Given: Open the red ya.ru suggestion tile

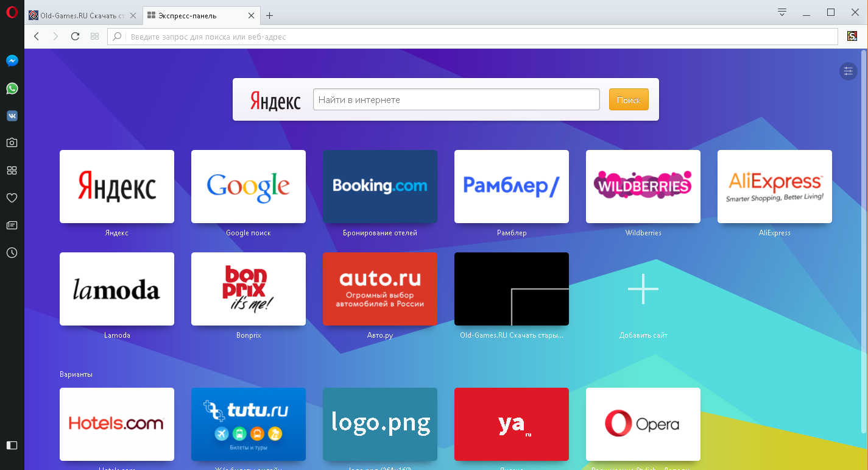Looking at the screenshot, I should [x=512, y=424].
